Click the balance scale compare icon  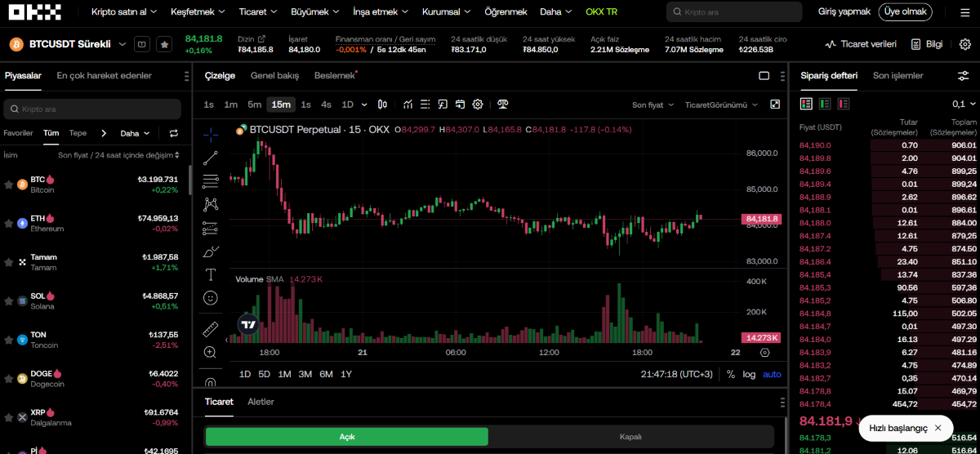tap(502, 105)
